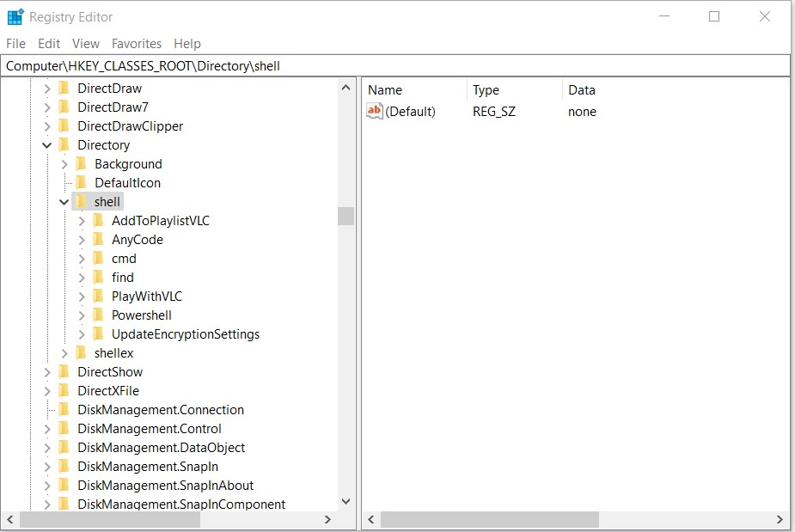Viewport: 795px width, 532px height.
Task: Collapse the Directory key node
Action: pos(47,145)
